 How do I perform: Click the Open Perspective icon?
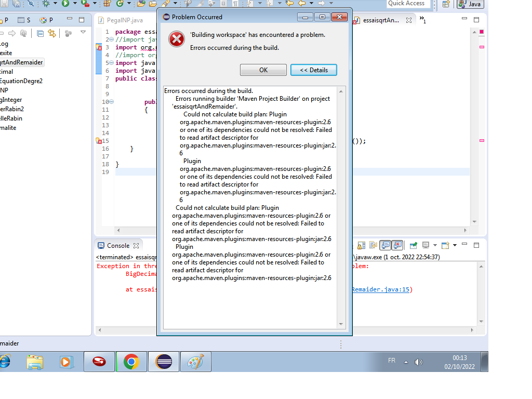[x=446, y=4]
